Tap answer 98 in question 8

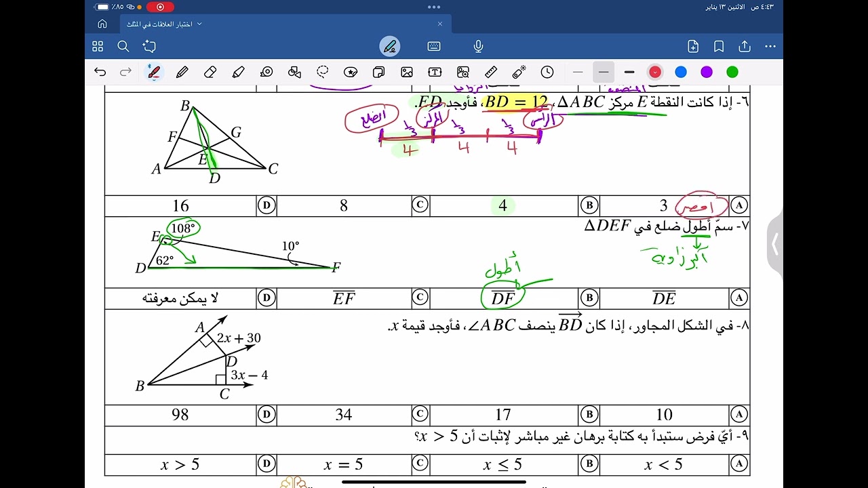pos(180,414)
